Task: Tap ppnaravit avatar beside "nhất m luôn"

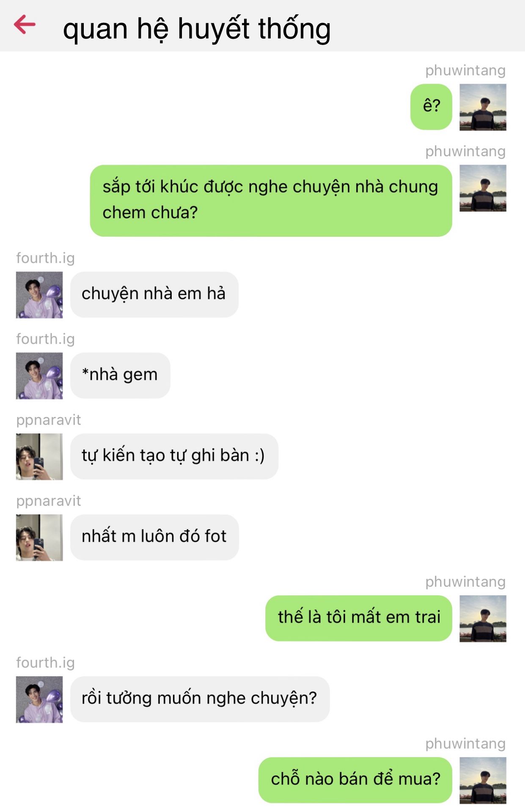Action: click(x=39, y=538)
